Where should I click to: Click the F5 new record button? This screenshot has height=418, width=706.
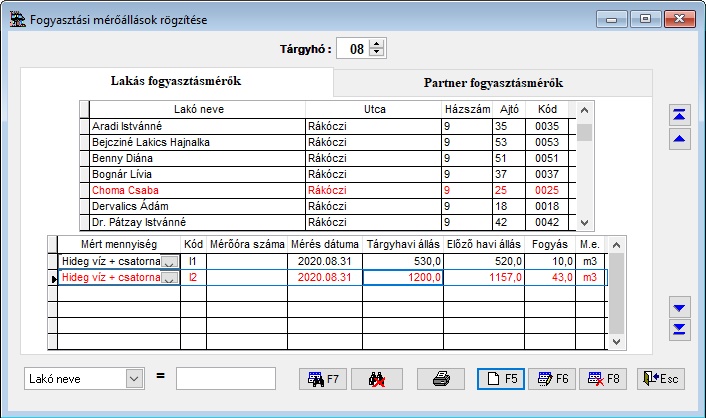tap(501, 379)
